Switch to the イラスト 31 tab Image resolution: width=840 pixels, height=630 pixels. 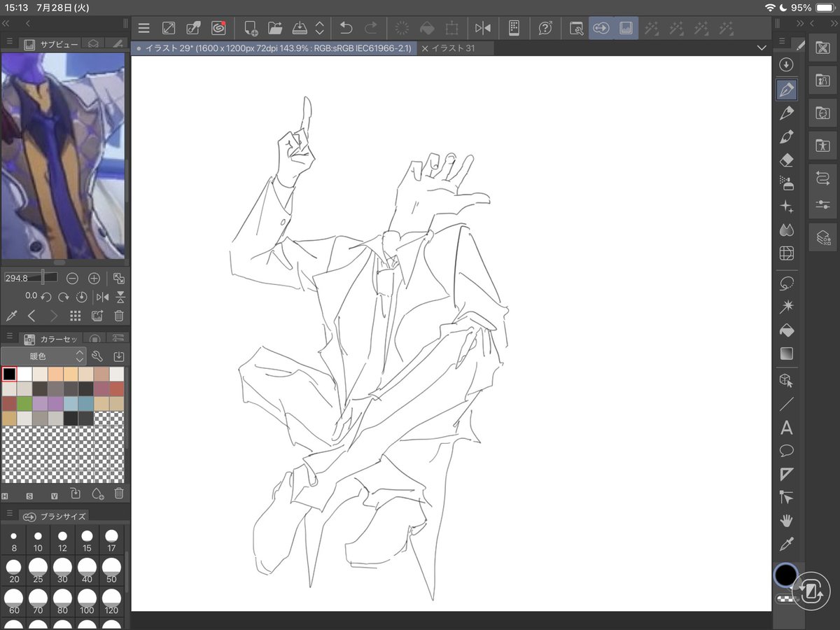[x=454, y=48]
